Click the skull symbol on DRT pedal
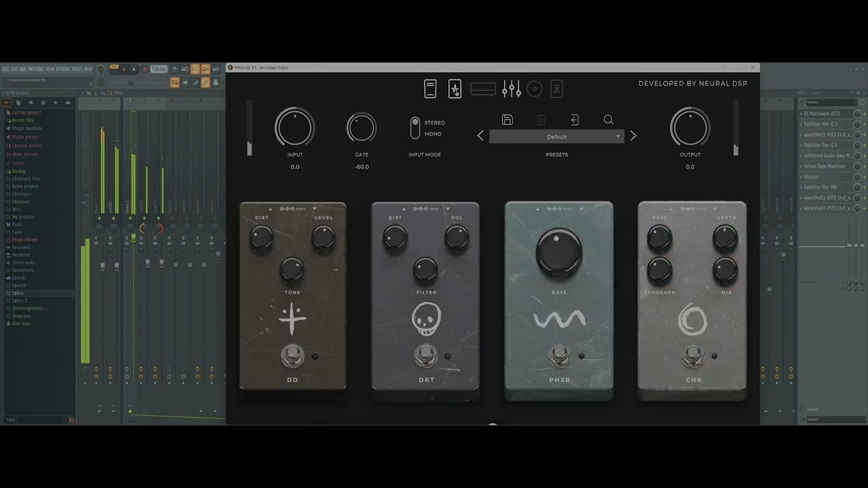This screenshot has width=868, height=488. (426, 319)
